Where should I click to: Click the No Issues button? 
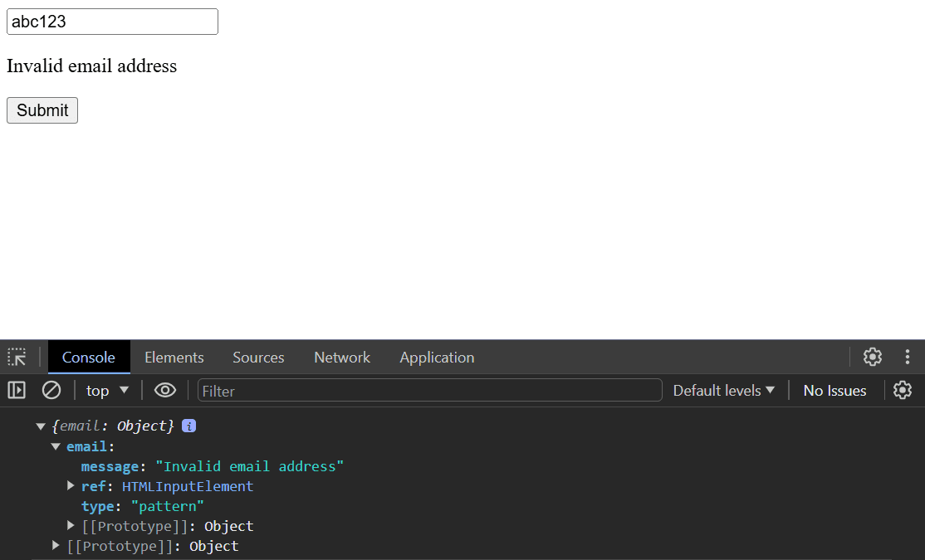834,391
